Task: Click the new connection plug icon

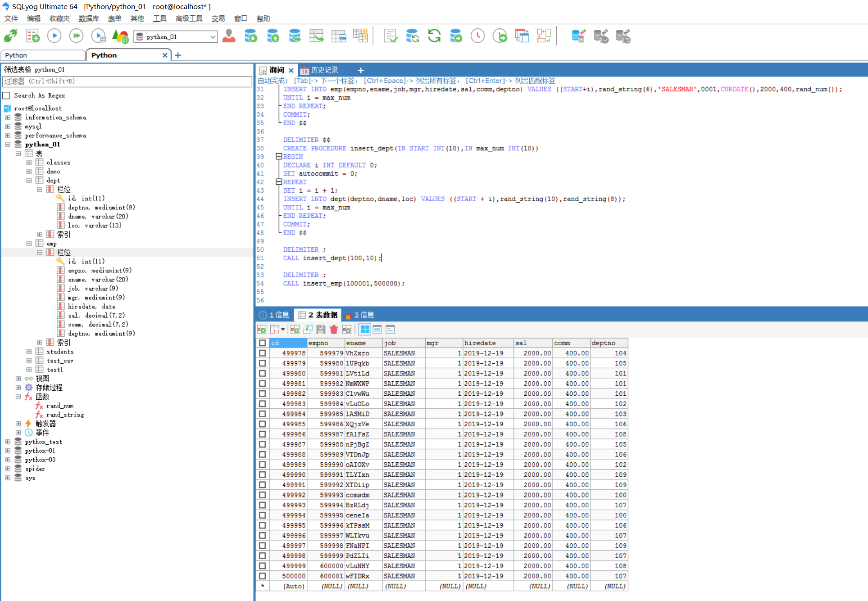Action: coord(11,36)
